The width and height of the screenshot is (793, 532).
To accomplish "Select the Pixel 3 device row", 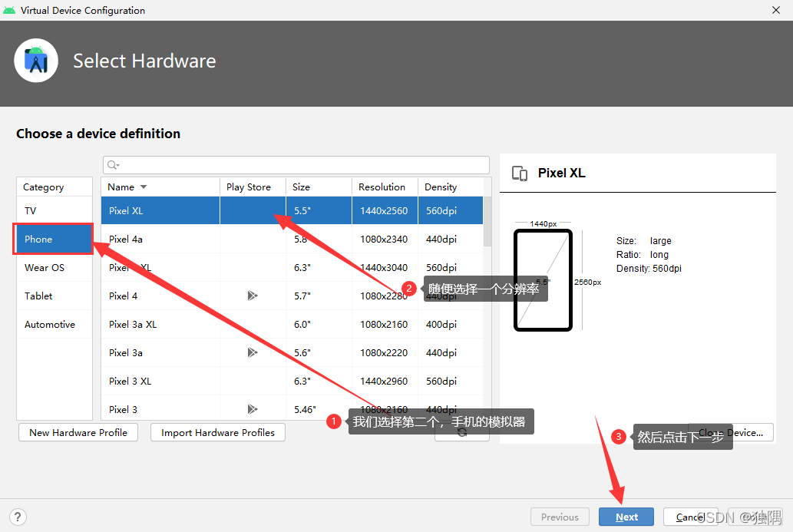I will [x=292, y=408].
